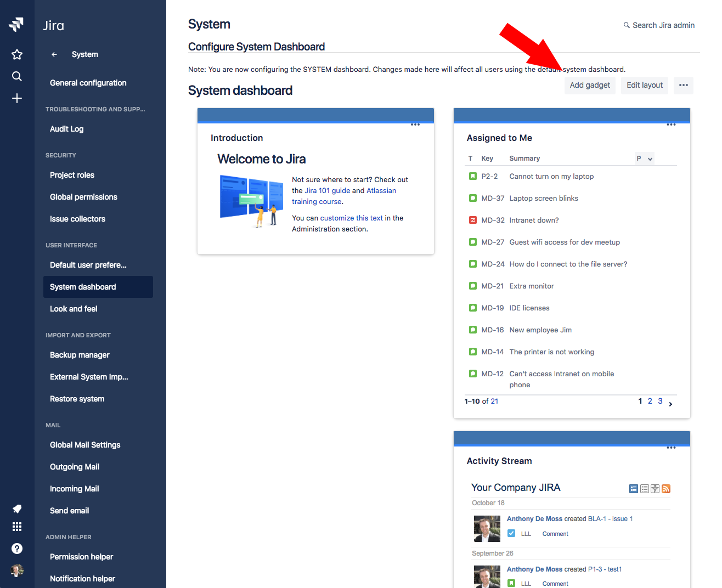Click Your Company JIRA stream title
The width and height of the screenshot is (722, 588).
point(516,488)
